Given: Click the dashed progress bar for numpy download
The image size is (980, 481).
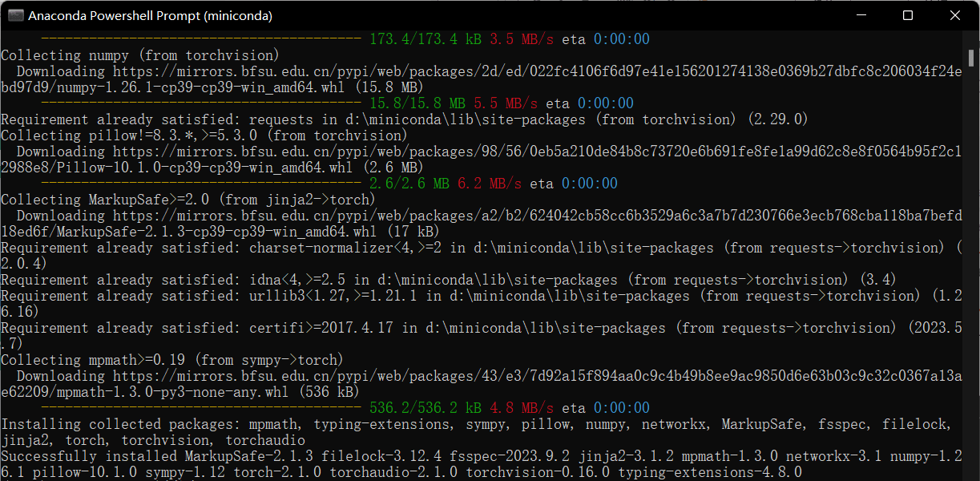Looking at the screenshot, I should tap(201, 103).
